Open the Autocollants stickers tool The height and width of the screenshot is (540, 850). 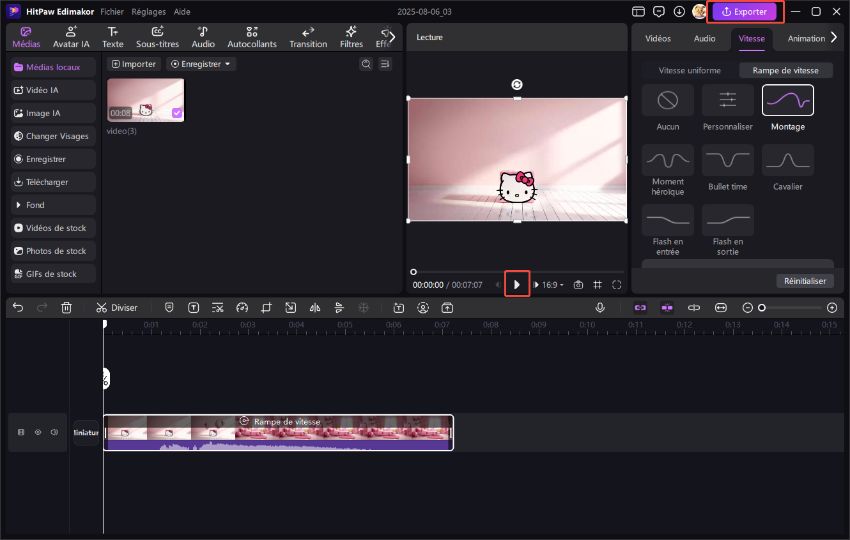[252, 37]
